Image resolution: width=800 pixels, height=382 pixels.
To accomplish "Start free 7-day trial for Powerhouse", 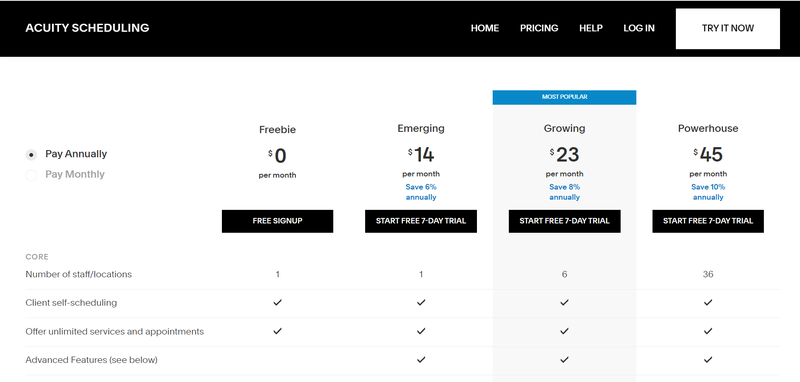I will pyautogui.click(x=708, y=221).
